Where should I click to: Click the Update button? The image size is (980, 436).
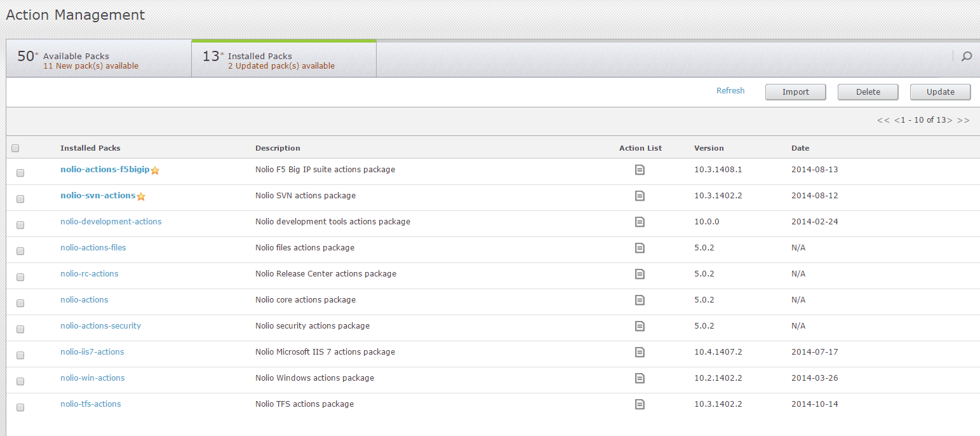[x=940, y=92]
